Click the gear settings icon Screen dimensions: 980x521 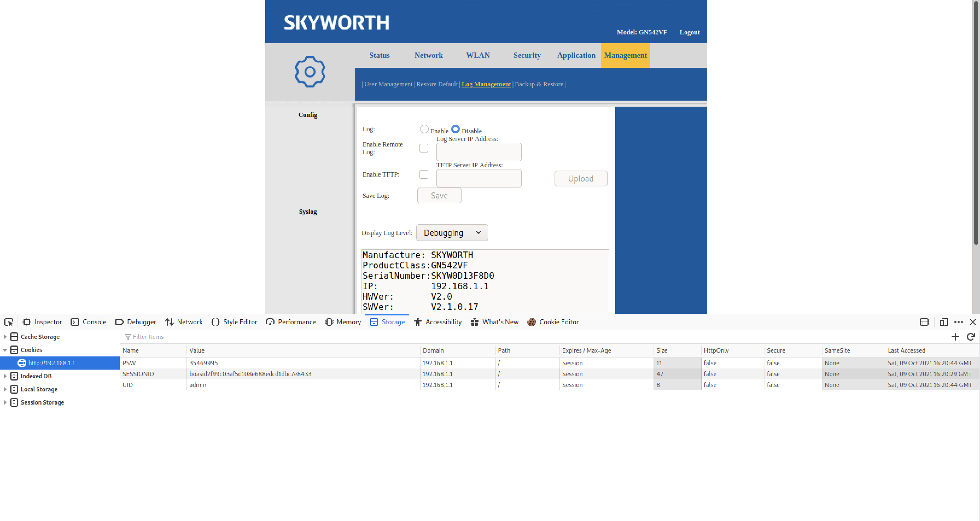310,72
